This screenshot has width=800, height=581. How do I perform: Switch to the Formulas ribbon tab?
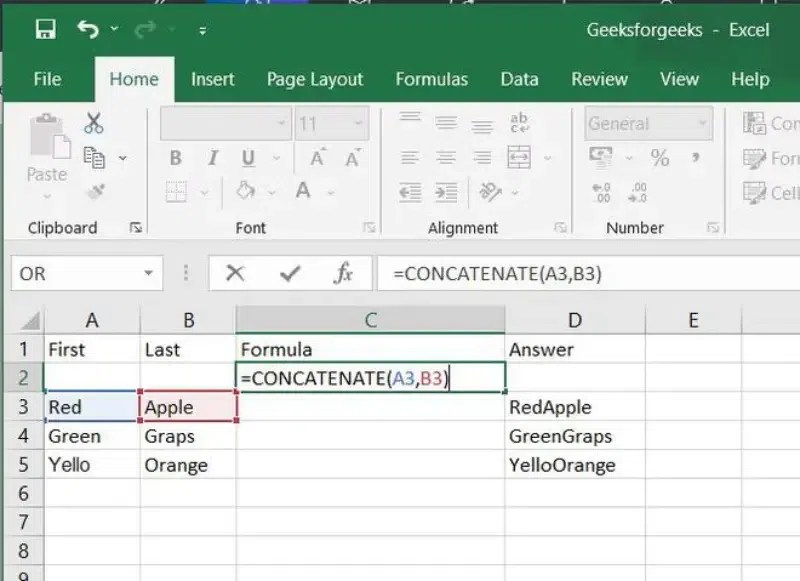click(x=432, y=79)
